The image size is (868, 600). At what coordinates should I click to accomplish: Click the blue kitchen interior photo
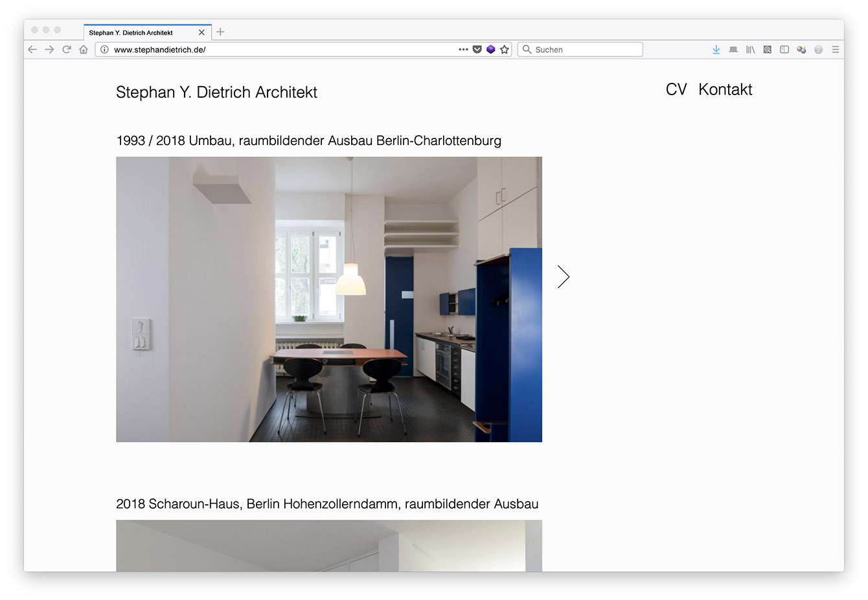[x=329, y=299]
